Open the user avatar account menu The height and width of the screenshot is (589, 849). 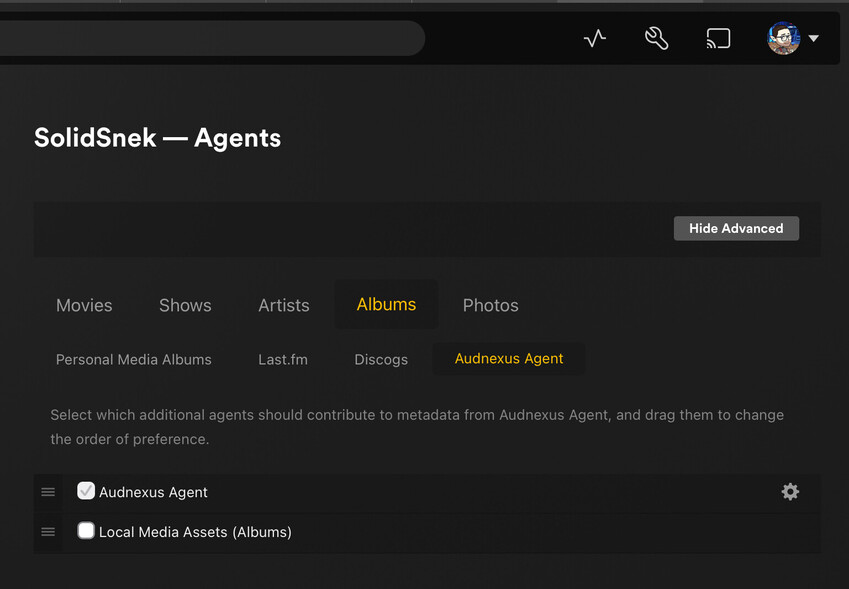coord(783,38)
